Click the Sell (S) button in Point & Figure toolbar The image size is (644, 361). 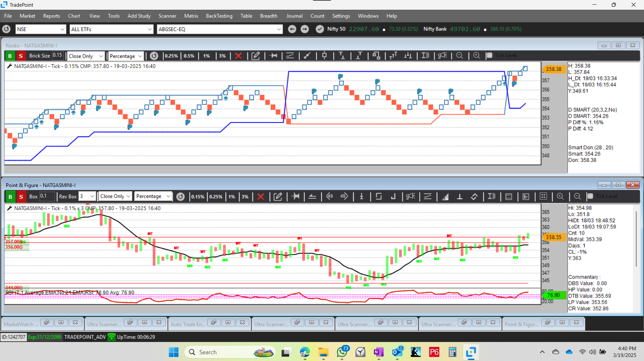[21, 196]
